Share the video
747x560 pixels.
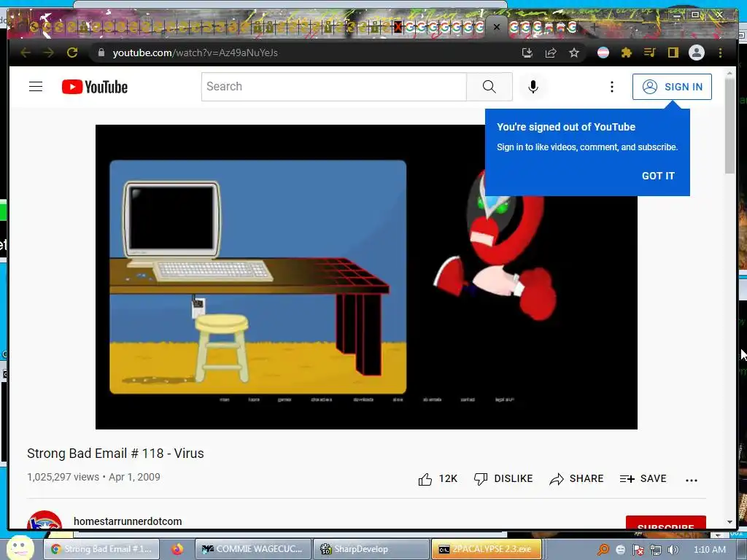click(x=576, y=479)
